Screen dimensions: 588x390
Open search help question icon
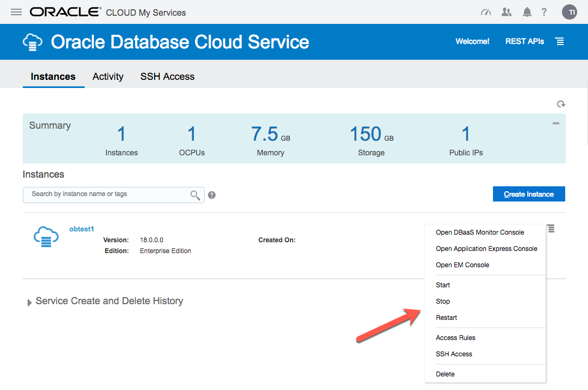[212, 195]
